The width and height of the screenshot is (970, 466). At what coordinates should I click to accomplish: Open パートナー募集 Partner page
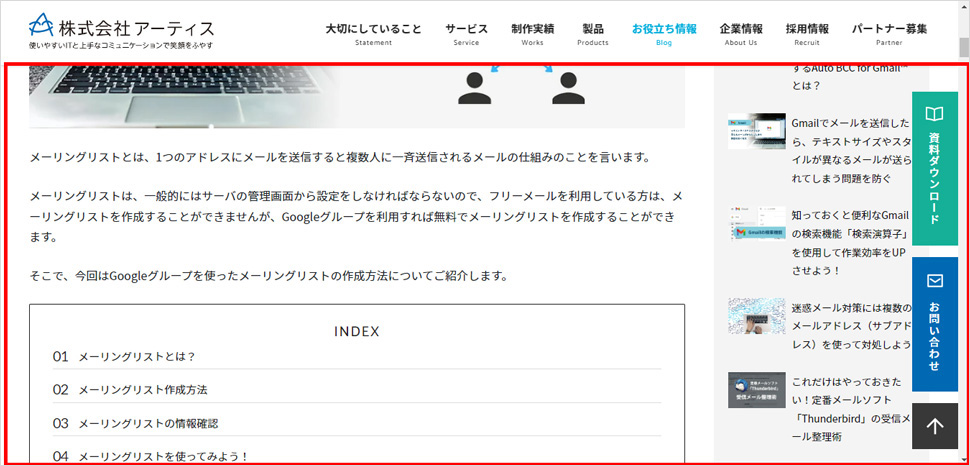[889, 35]
